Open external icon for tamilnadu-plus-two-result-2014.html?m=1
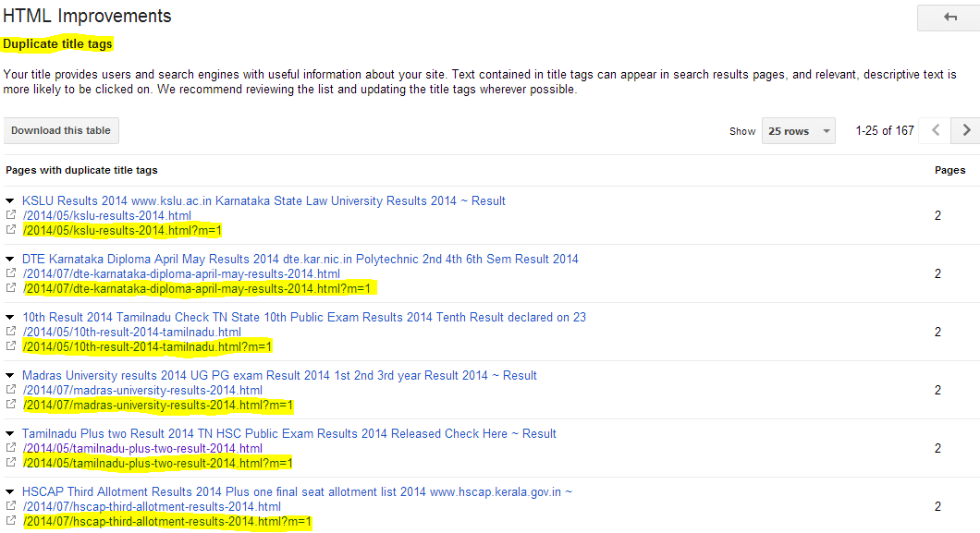 pos(10,463)
